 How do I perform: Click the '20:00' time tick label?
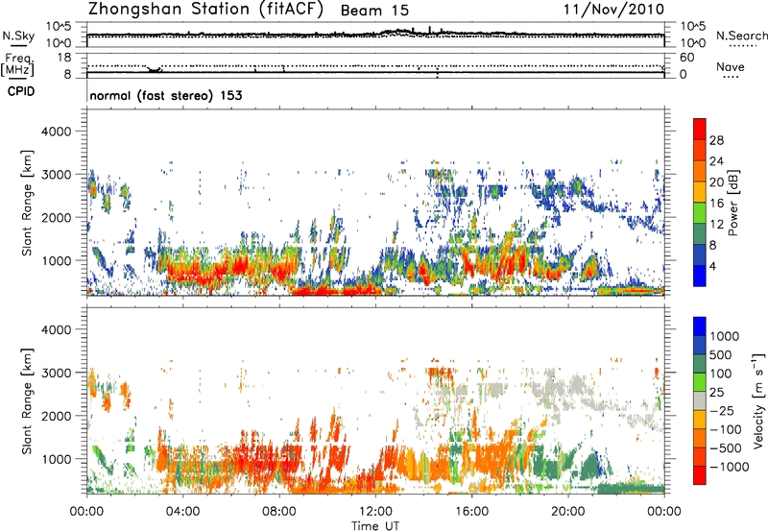coord(568,512)
